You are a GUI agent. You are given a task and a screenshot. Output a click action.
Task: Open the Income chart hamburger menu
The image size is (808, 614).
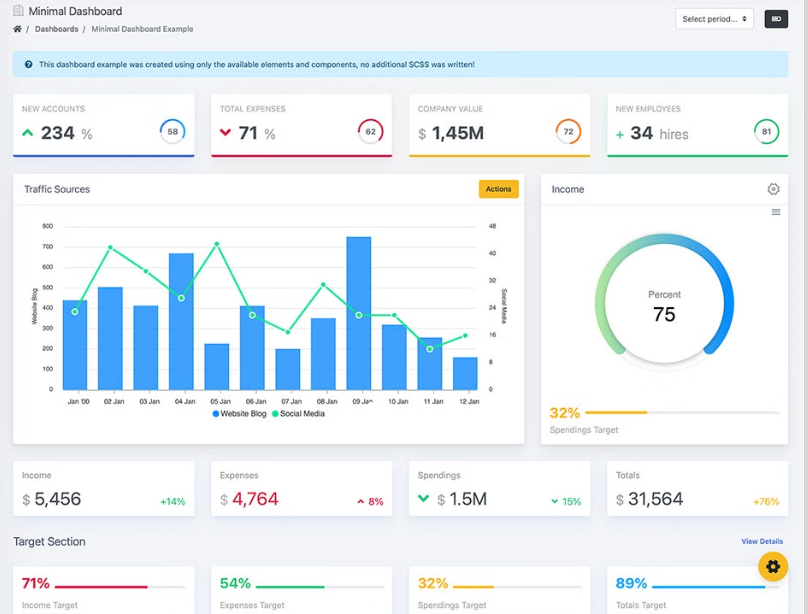click(776, 212)
